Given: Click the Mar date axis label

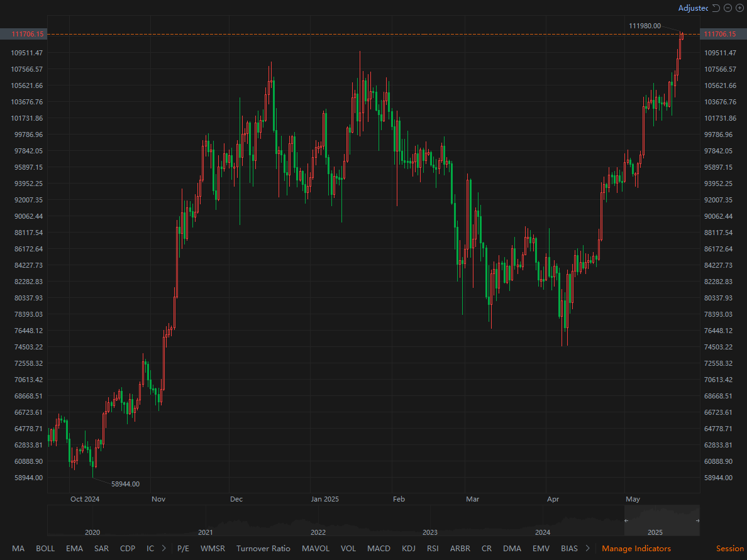Looking at the screenshot, I should [x=473, y=499].
